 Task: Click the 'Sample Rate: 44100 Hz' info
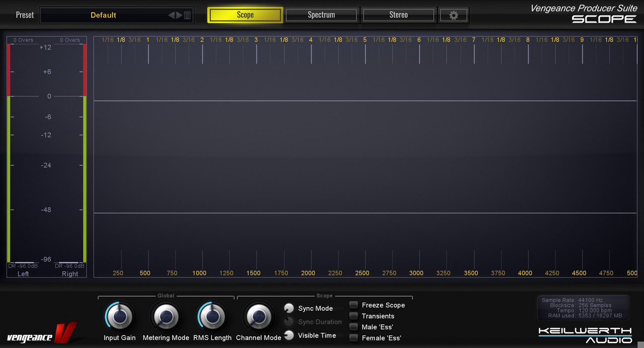[572, 300]
